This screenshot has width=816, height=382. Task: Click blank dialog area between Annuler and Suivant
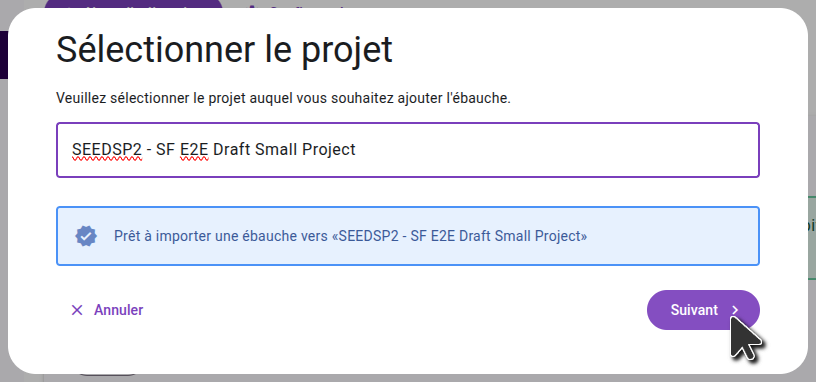(396, 310)
